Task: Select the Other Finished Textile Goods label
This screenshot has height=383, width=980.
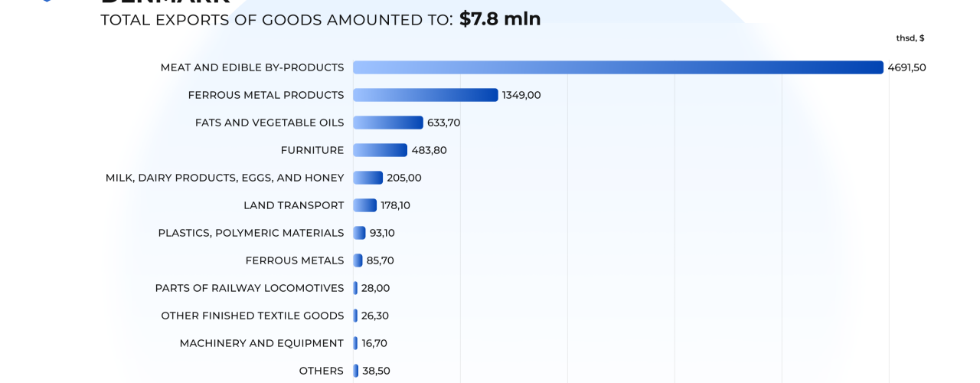Action: 253,316
